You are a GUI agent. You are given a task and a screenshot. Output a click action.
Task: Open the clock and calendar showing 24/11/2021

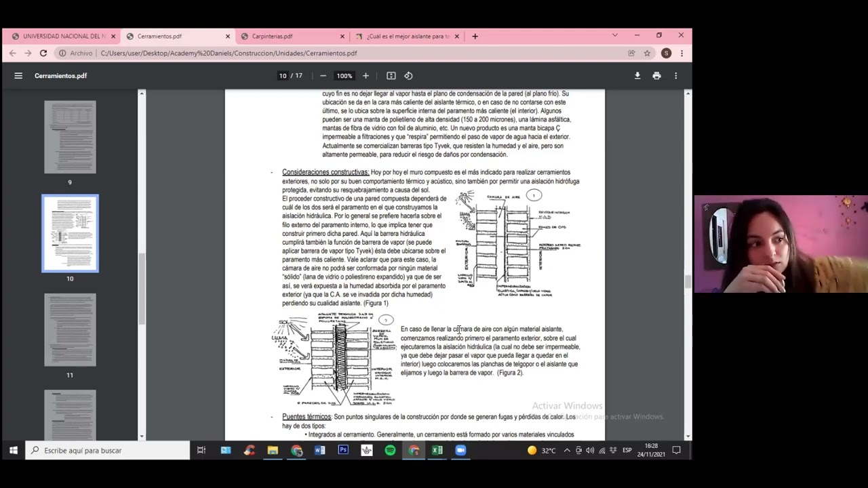pos(651,450)
